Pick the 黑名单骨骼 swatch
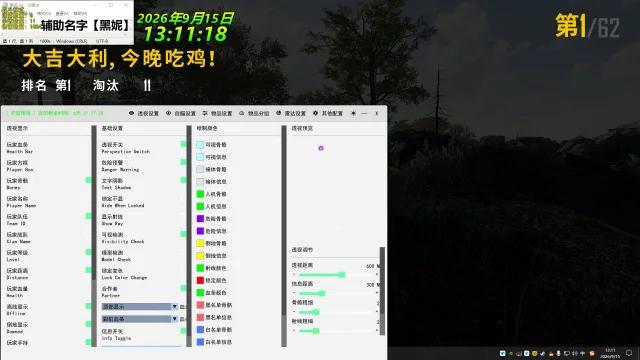 tap(200, 305)
